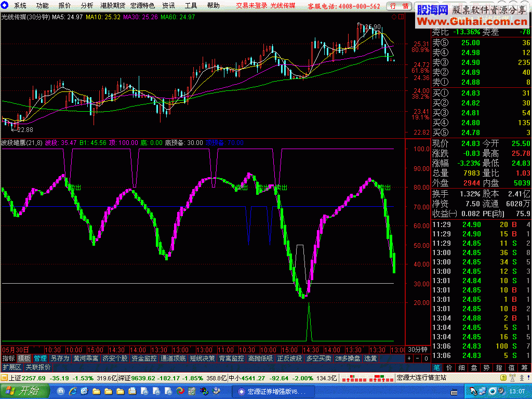Open the 港股期货 menu
The height and width of the screenshot is (399, 532).
[113, 6]
